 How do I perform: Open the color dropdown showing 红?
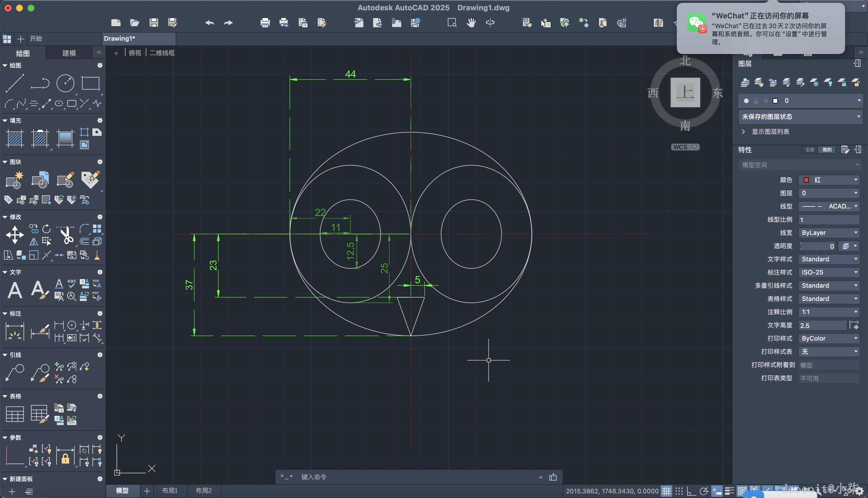coord(829,180)
